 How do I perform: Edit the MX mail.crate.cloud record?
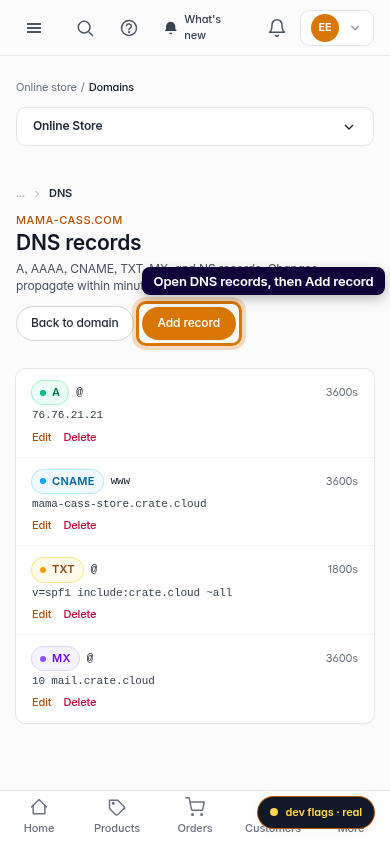point(41,702)
